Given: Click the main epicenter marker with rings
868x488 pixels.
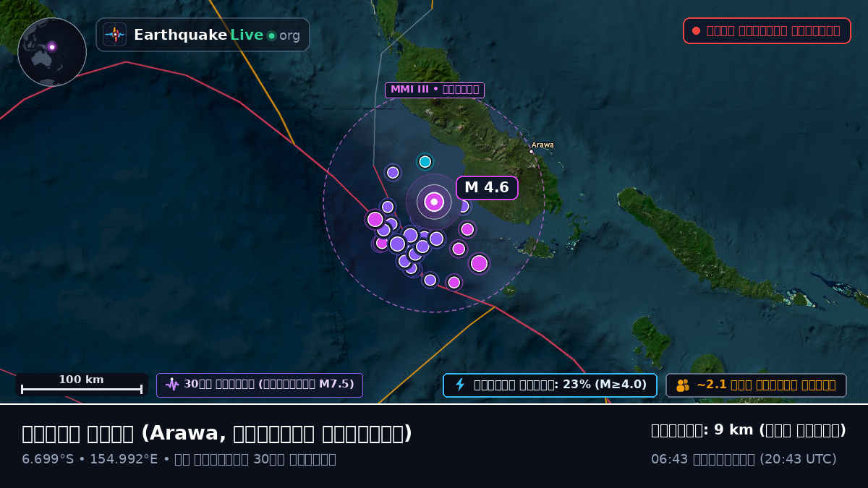Looking at the screenshot, I should (x=434, y=202).
